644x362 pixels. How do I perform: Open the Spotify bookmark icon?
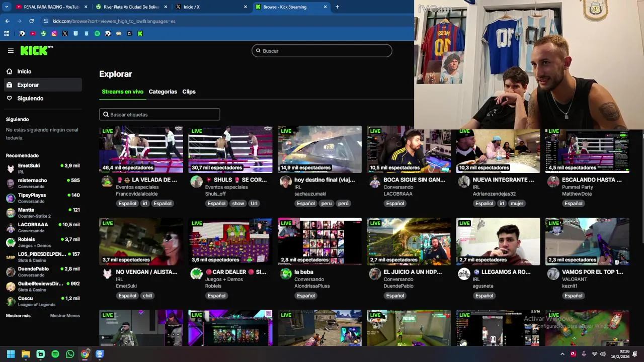tap(97, 34)
